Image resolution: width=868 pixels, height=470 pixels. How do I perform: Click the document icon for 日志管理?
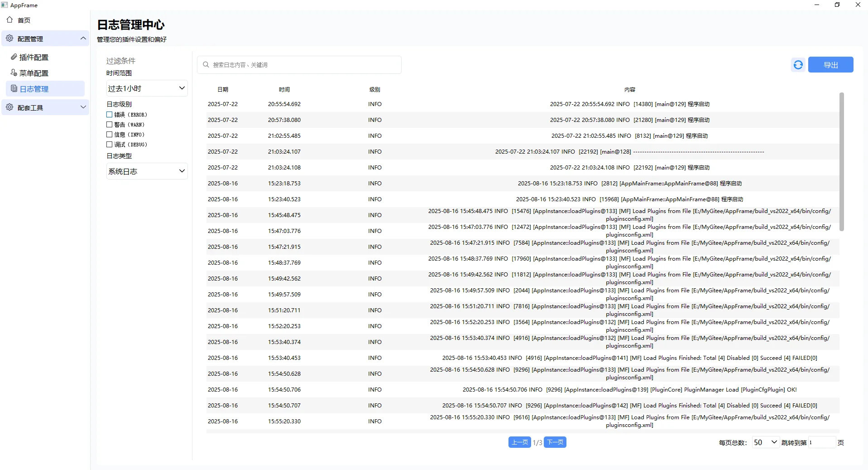14,89
